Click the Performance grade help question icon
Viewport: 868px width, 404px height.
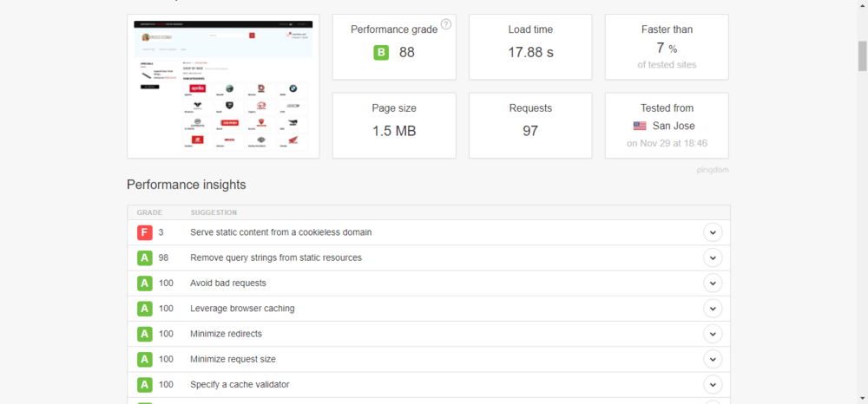(x=446, y=24)
